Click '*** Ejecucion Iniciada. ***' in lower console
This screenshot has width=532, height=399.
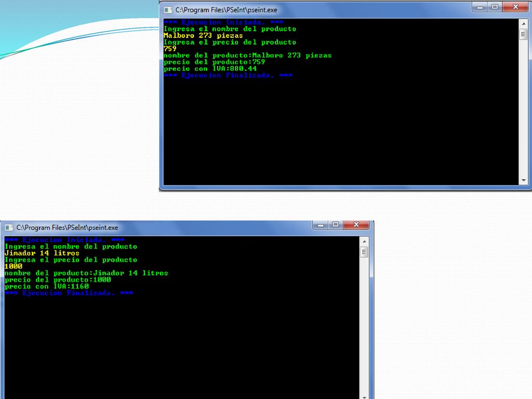pyautogui.click(x=65, y=240)
